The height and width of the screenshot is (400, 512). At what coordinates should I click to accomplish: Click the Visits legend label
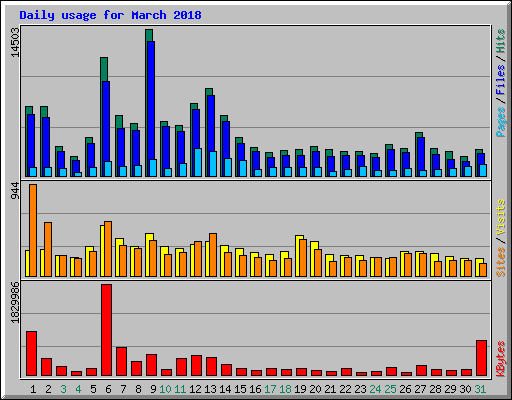pos(500,217)
